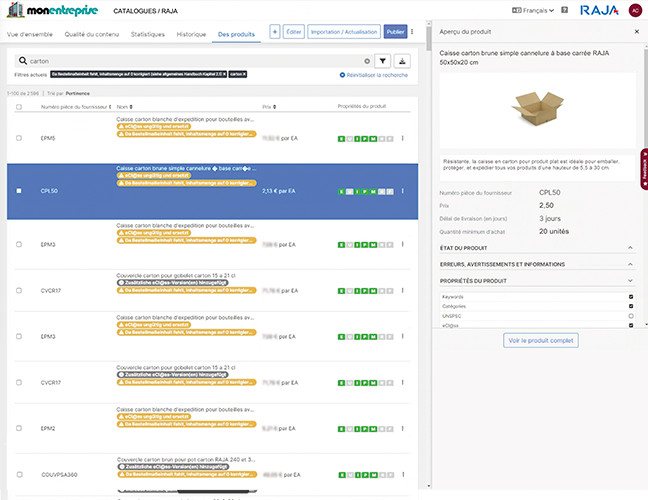The width and height of the screenshot is (648, 500).
Task: Remove the long Bestellmaßeinheit filter chip
Action: (x=224, y=74)
